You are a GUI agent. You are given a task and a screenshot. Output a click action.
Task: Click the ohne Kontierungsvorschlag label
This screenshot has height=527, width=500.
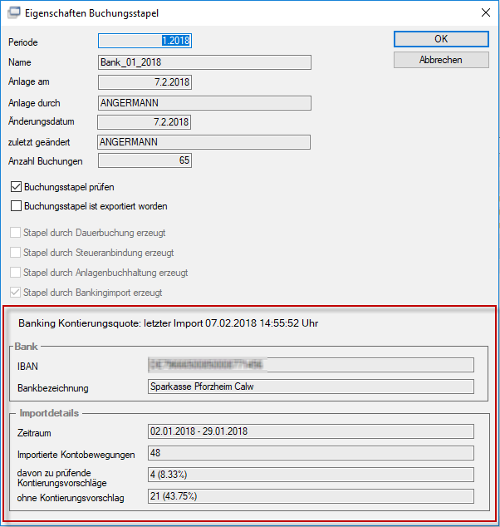click(71, 498)
